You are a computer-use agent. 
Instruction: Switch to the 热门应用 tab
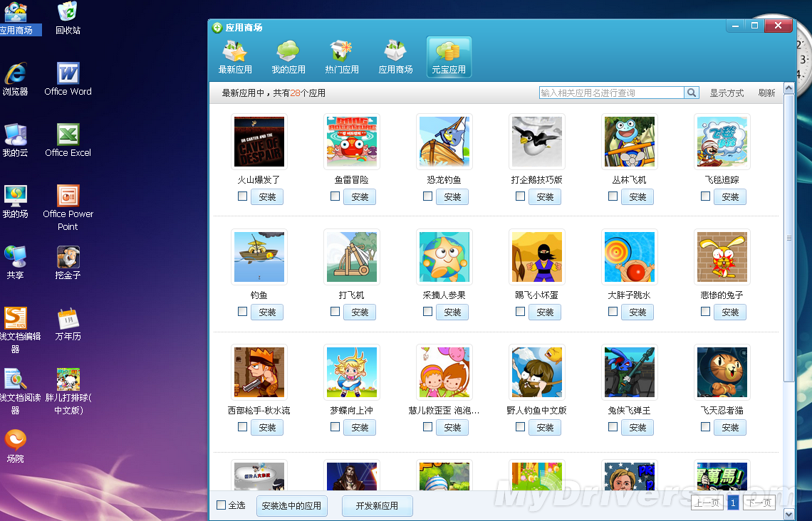coord(342,58)
